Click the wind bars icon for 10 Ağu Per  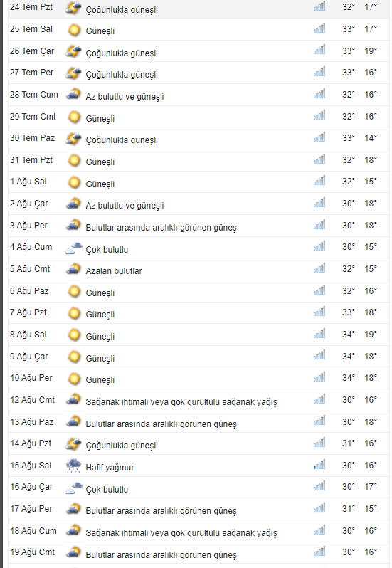[319, 377]
